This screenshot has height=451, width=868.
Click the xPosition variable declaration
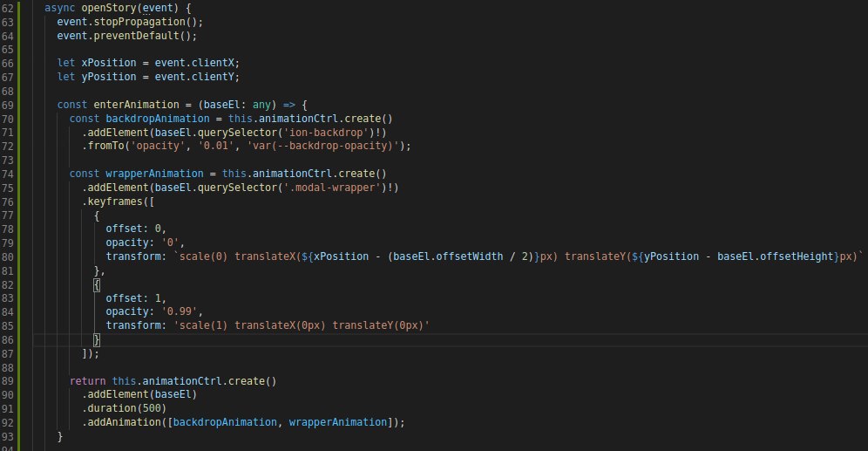point(108,63)
